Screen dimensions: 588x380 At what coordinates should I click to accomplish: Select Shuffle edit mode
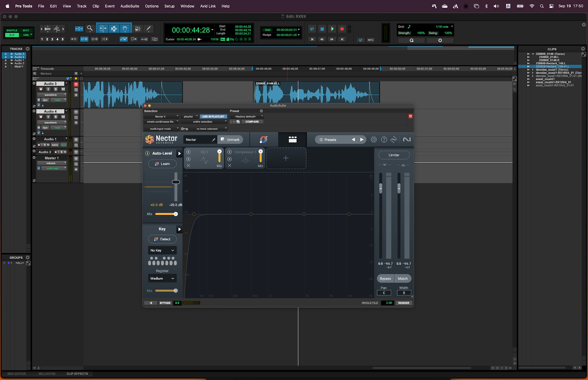pyautogui.click(x=12, y=31)
